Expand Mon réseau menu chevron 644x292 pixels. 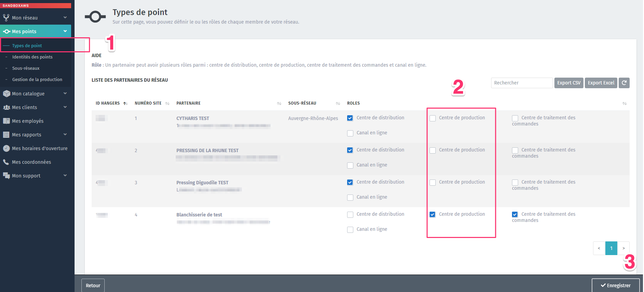tap(65, 17)
